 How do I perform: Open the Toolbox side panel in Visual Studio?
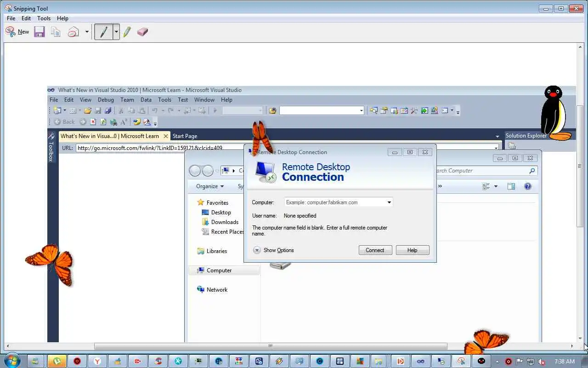(51, 147)
